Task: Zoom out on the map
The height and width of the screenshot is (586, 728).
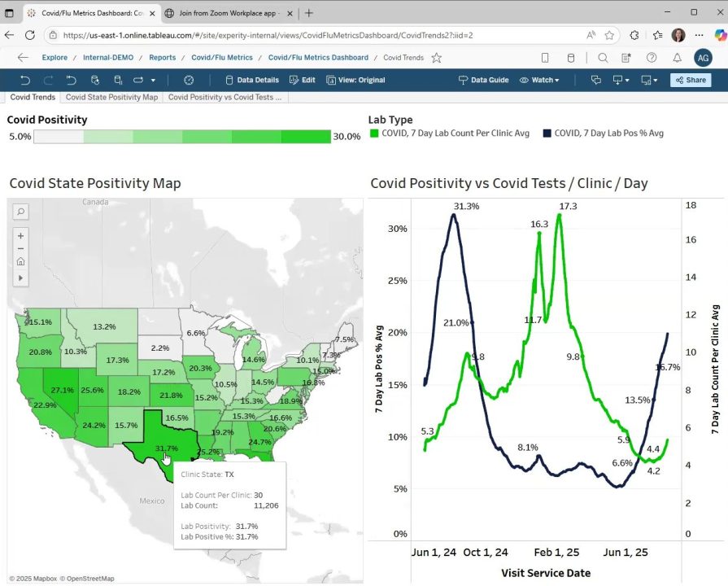Action: click(x=21, y=248)
